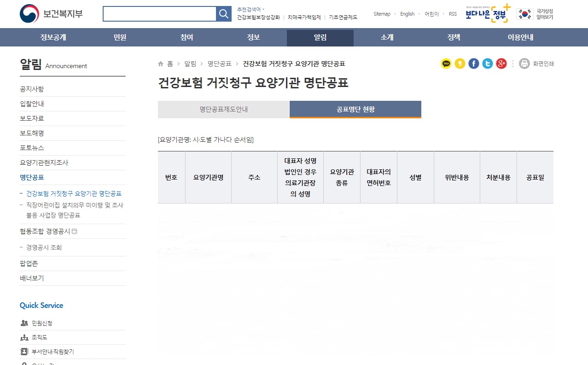The height and width of the screenshot is (365, 588).
Task: Click the home icon in breadcrumb
Action: 161,64
